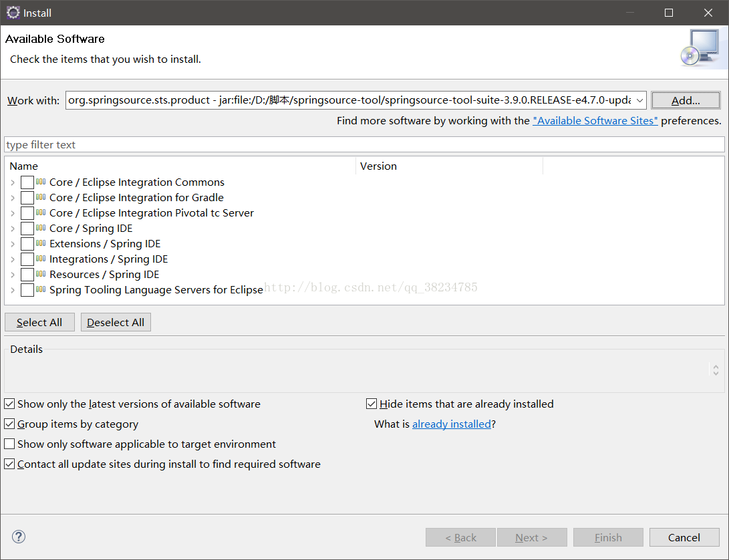Click the Details scroll up arrow
The image size is (729, 560).
[716, 366]
